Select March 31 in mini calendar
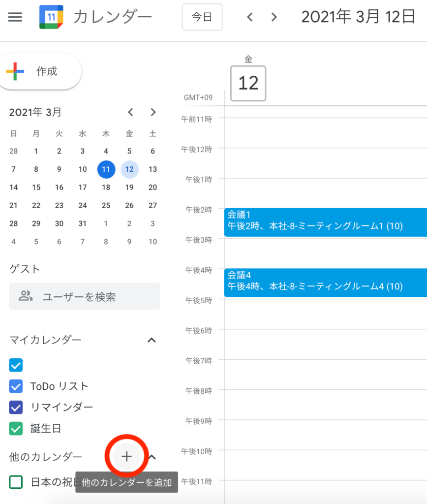The image size is (427, 504). [x=83, y=223]
